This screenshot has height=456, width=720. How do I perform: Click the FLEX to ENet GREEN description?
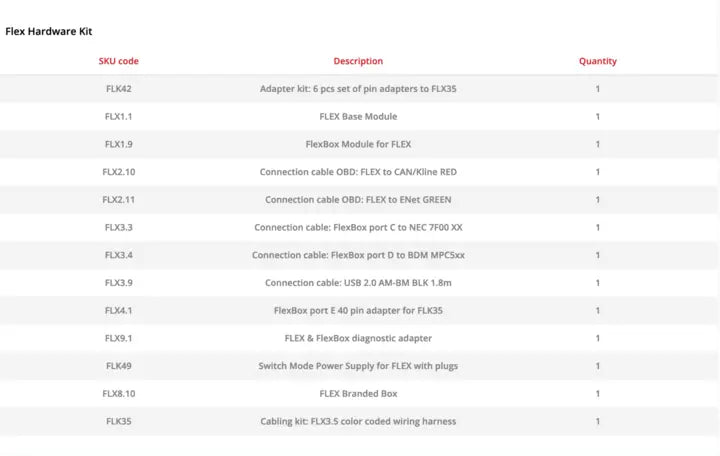pyautogui.click(x=358, y=200)
